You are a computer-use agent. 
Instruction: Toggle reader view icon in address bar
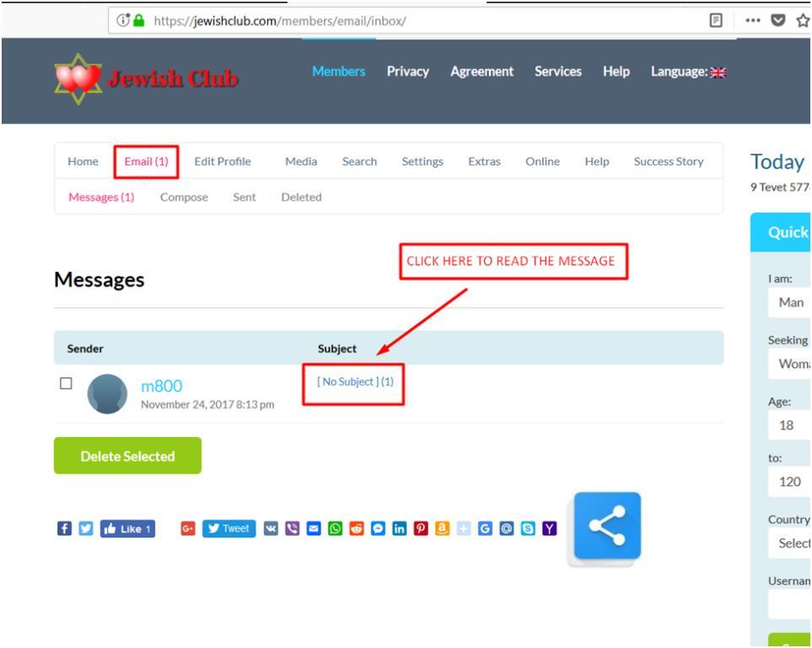[x=716, y=20]
